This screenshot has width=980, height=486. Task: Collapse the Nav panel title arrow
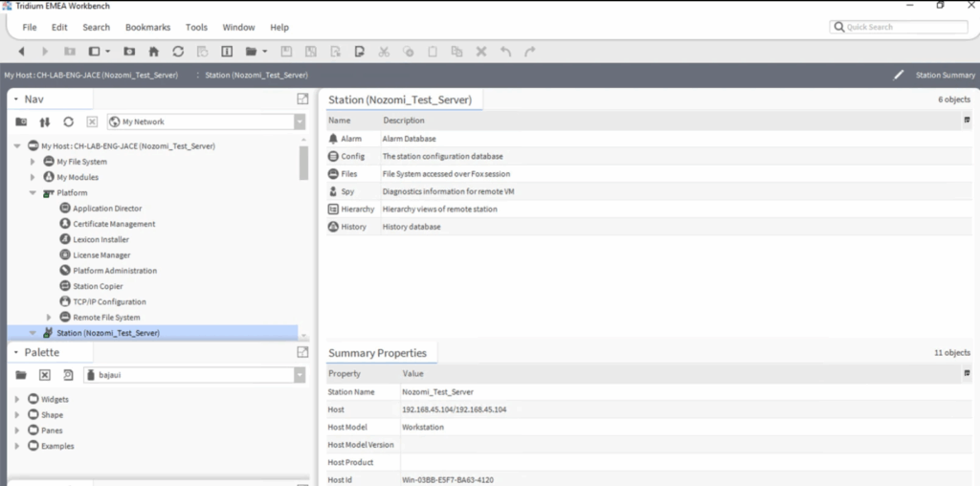click(16, 99)
